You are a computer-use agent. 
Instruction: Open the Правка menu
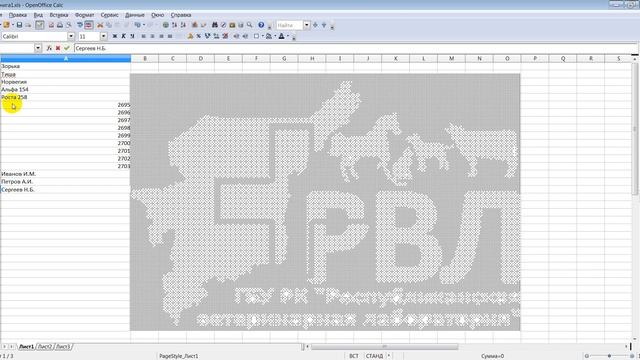coord(18,15)
